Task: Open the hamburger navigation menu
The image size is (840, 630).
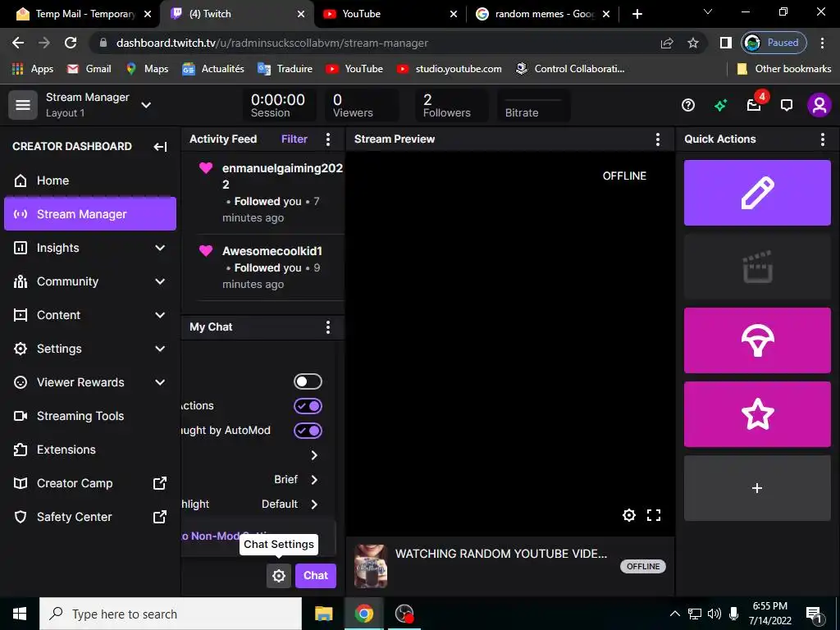Action: [x=22, y=105]
